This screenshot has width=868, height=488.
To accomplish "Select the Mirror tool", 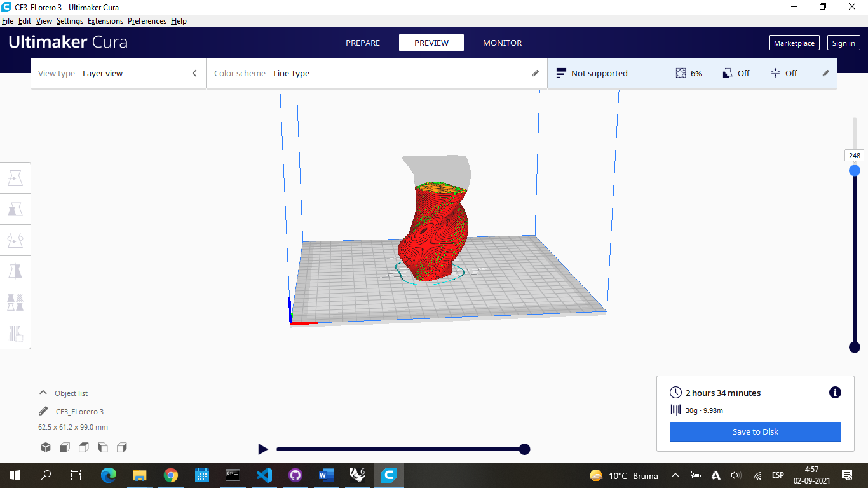I will (x=15, y=271).
